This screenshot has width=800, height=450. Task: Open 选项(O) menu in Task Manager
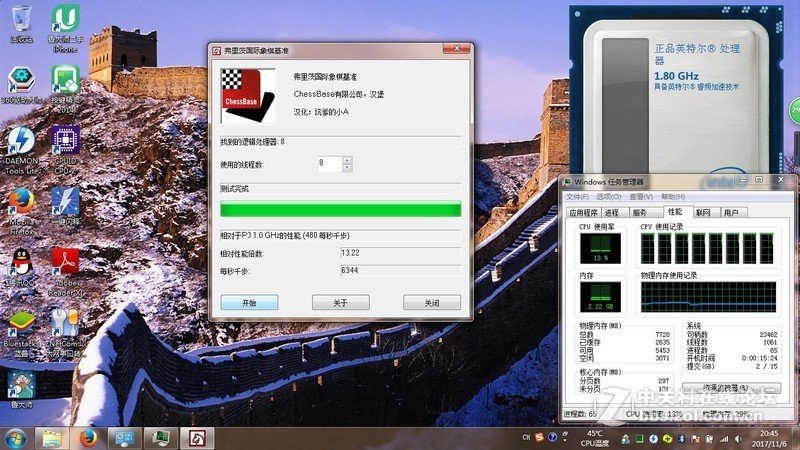609,196
